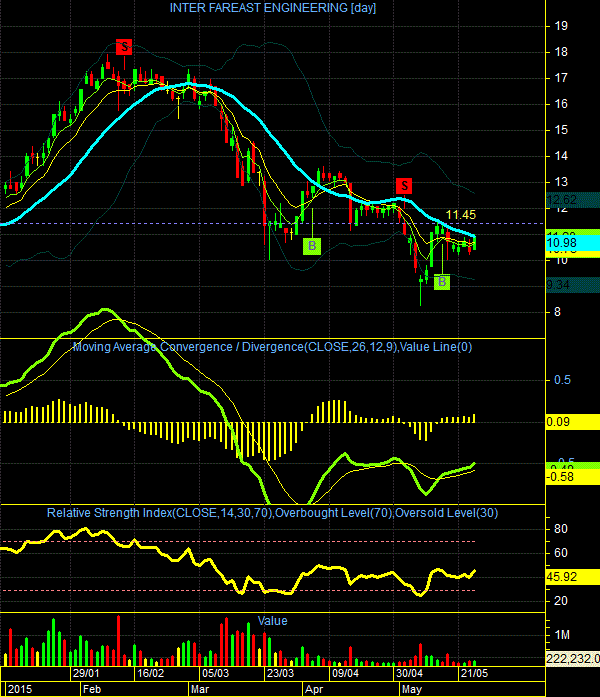Click the Feb month label
Screen dimensions: 600x697
(x=92, y=689)
